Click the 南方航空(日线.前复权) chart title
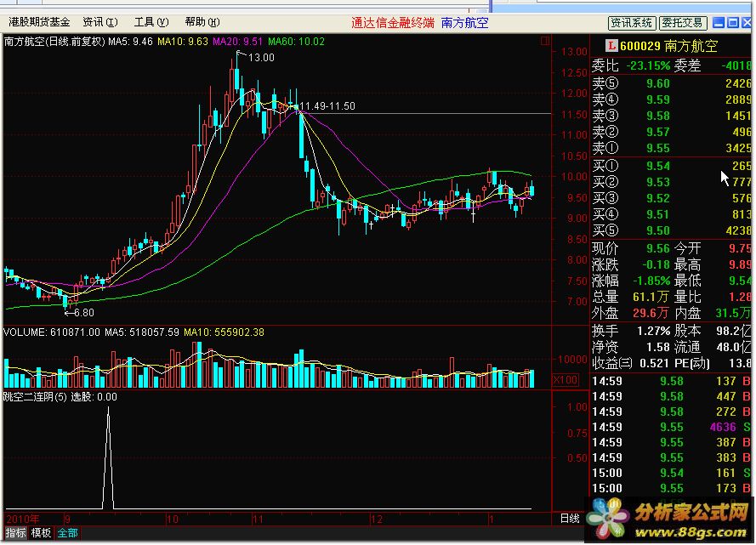756x545 pixels. tap(54, 42)
